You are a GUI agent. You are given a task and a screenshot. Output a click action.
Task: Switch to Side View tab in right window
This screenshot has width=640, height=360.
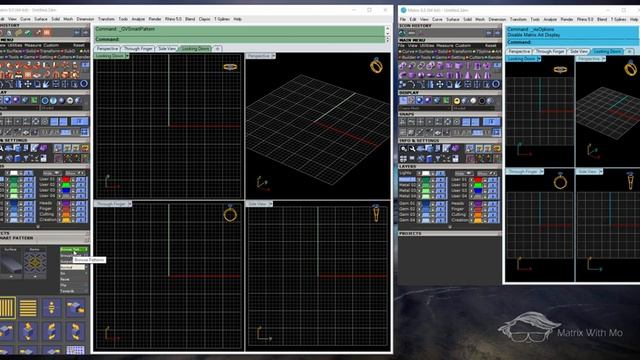(578, 51)
